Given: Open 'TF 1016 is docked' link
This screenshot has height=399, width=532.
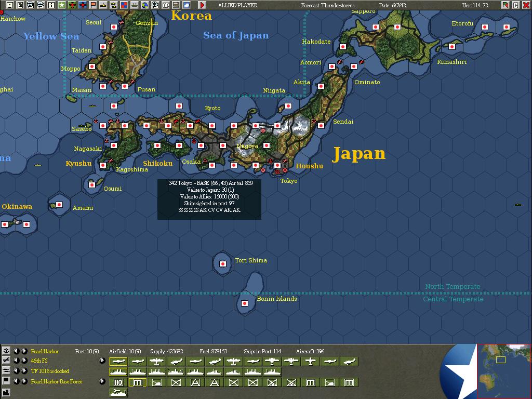Looking at the screenshot, I should point(50,371).
